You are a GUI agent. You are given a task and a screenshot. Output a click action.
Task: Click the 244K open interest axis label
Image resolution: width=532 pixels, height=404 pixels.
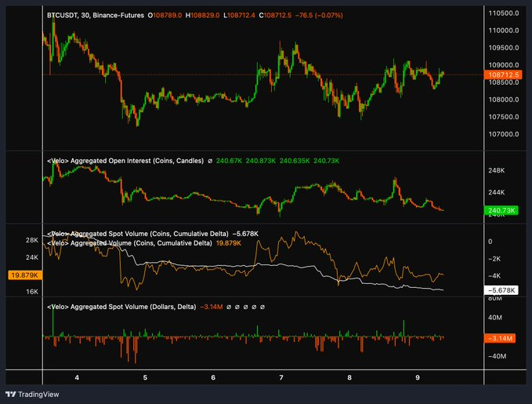click(x=497, y=192)
